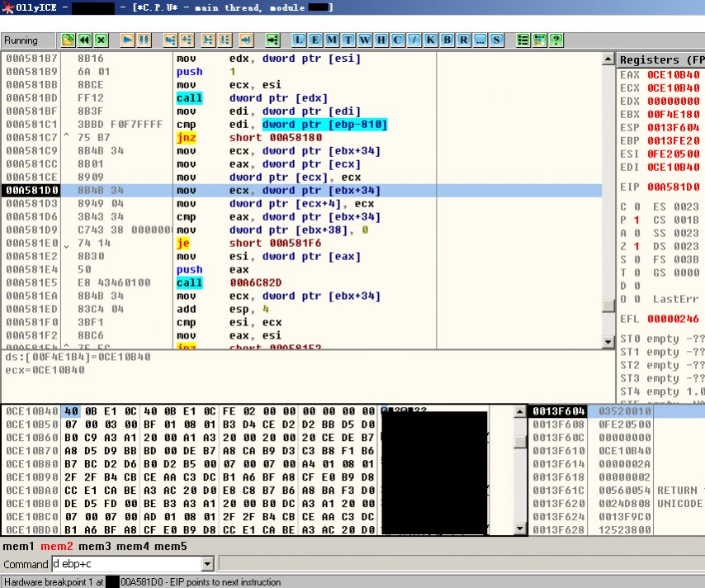Toggle the P flag value
Image resolution: width=705 pixels, height=588 pixels.
(x=636, y=220)
